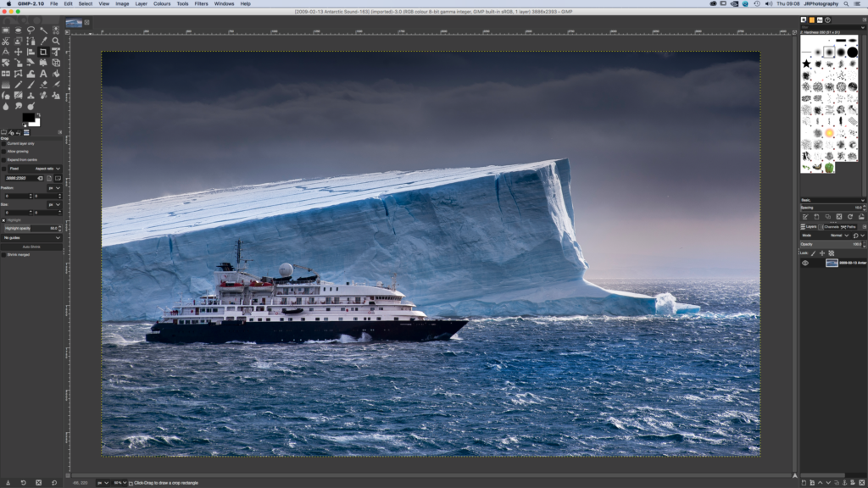Open the Aspect ratio dropdown
Viewport: 868px width, 488px height.
click(x=35, y=169)
